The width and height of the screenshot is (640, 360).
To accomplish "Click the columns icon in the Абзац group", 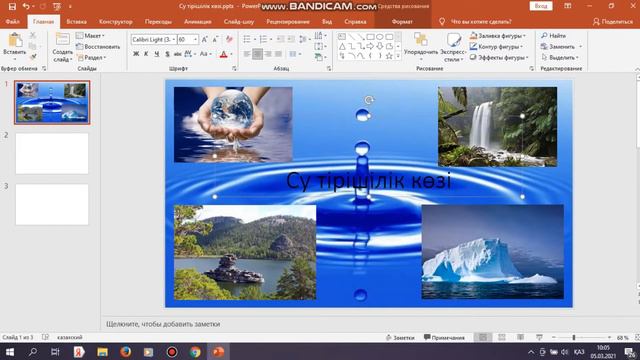I will pos(293,54).
